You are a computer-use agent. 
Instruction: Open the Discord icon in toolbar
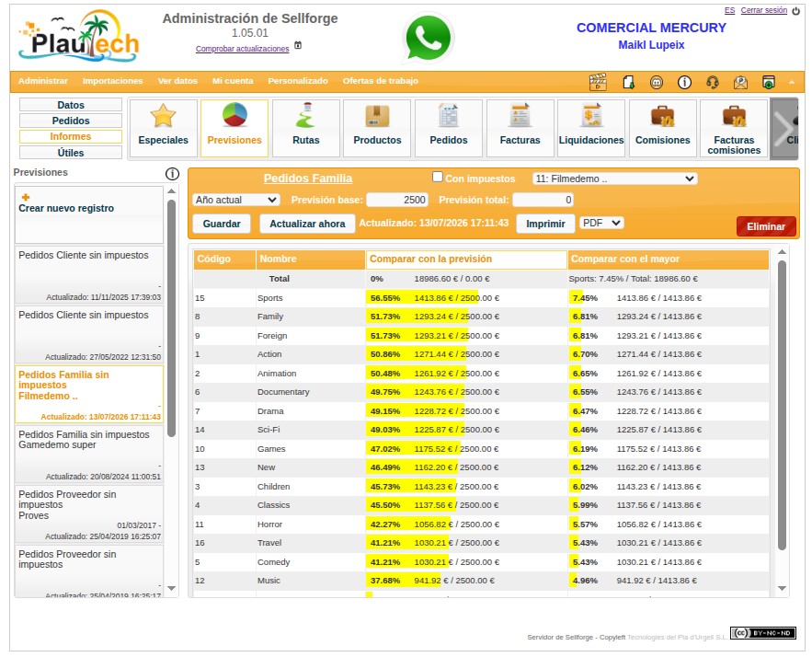(x=656, y=83)
